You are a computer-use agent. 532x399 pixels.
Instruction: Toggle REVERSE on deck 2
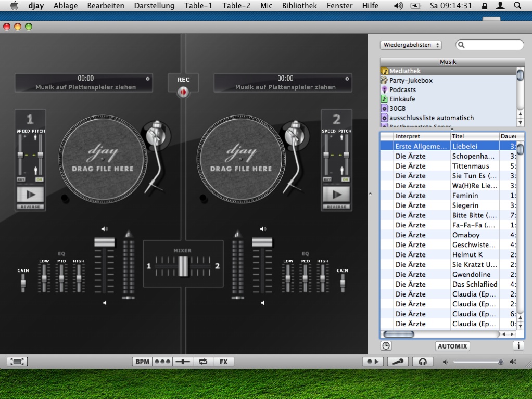click(337, 207)
